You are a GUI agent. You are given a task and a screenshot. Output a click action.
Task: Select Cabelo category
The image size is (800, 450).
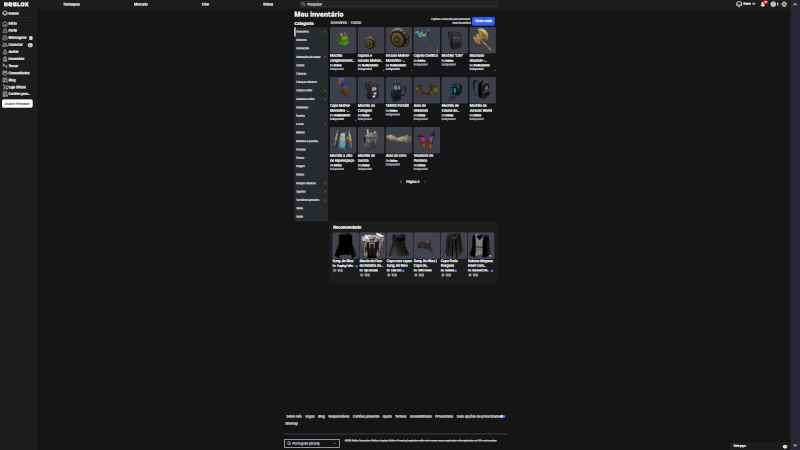[x=301, y=65]
